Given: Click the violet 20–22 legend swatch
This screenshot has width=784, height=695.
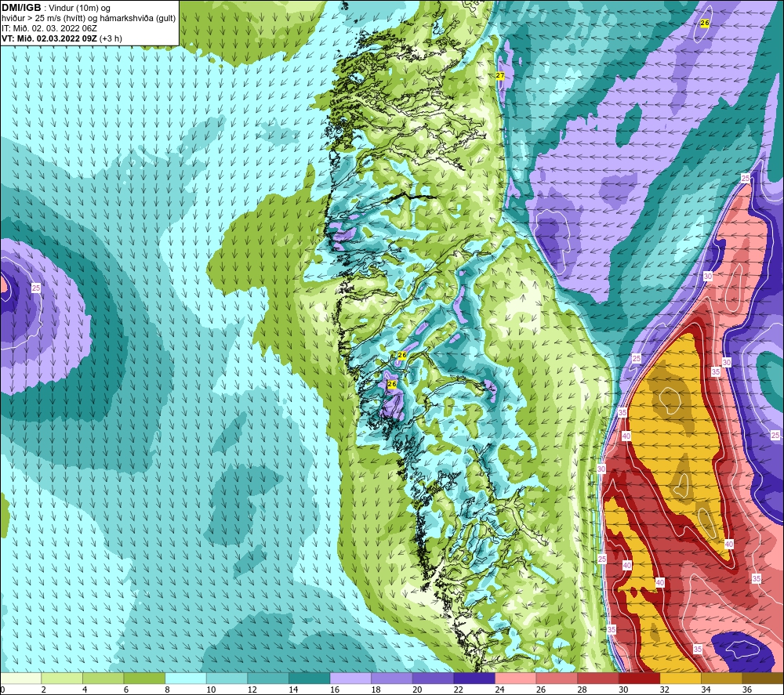Looking at the screenshot, I should (x=433, y=678).
